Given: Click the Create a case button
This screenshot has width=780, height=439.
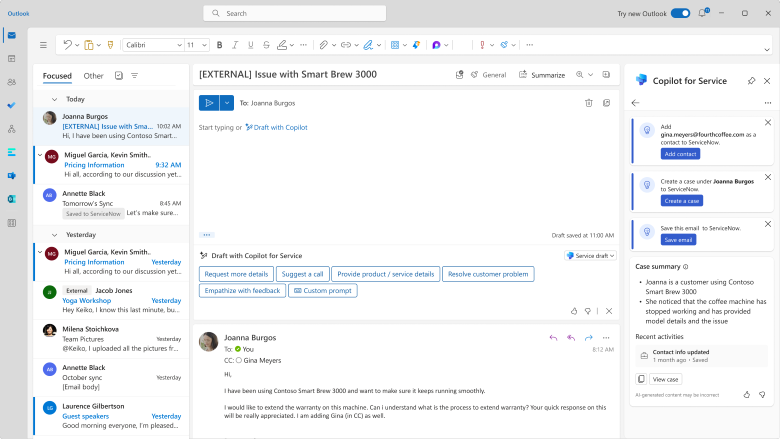Looking at the screenshot, I should click(x=682, y=201).
